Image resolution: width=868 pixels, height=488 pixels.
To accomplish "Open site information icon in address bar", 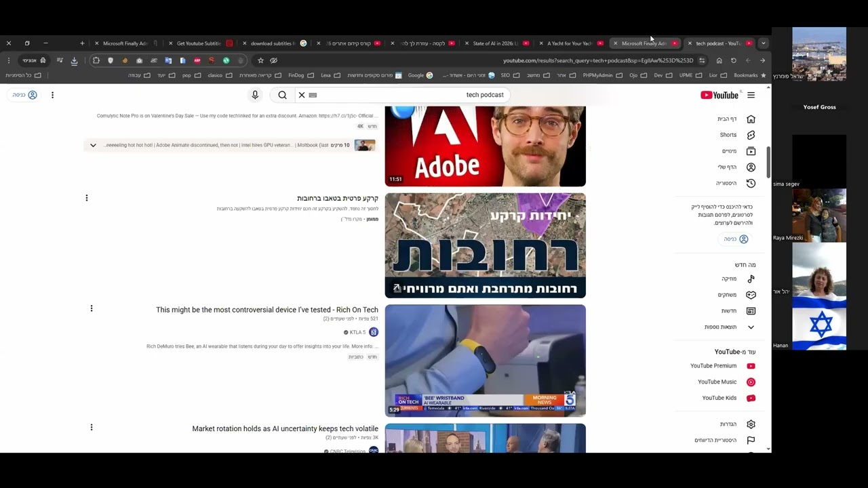I will 702,60.
